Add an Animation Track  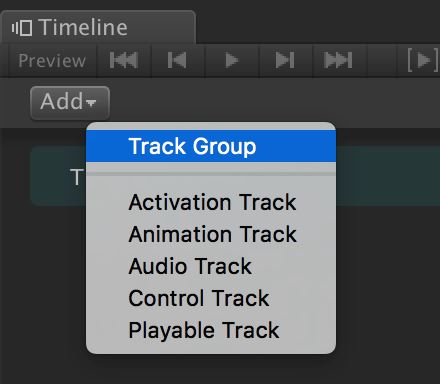coord(211,234)
